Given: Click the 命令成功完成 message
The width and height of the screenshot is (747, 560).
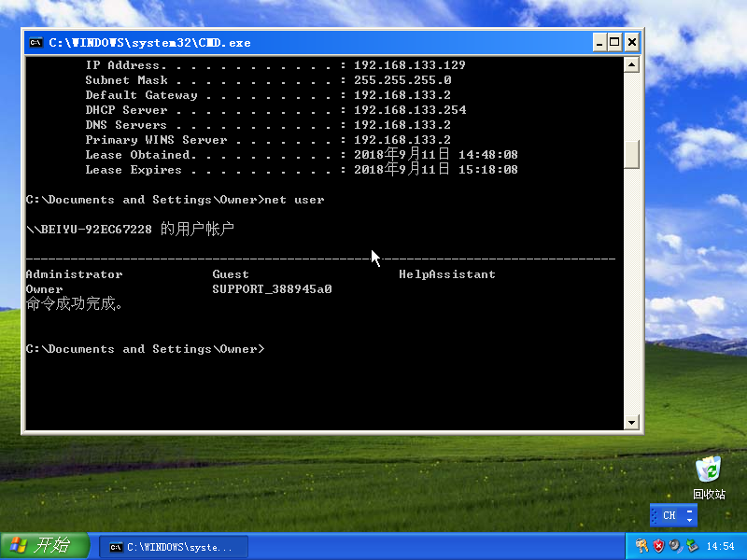Looking at the screenshot, I should (x=75, y=303).
